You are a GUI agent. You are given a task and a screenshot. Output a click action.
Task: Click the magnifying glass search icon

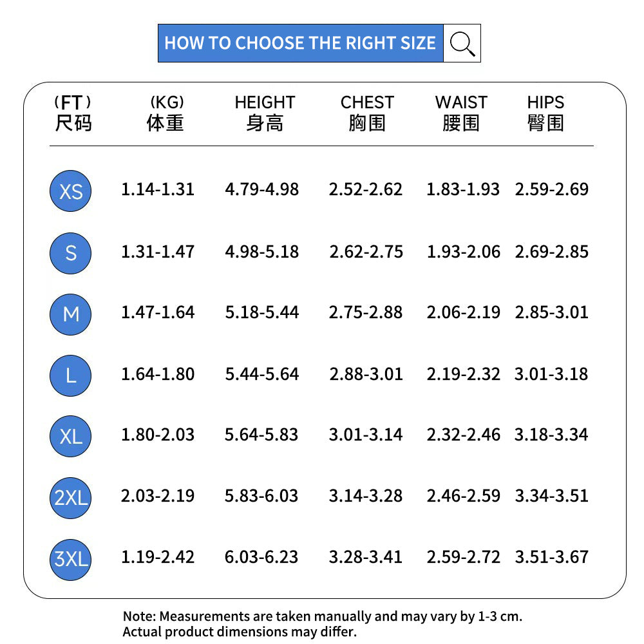pyautogui.click(x=462, y=44)
